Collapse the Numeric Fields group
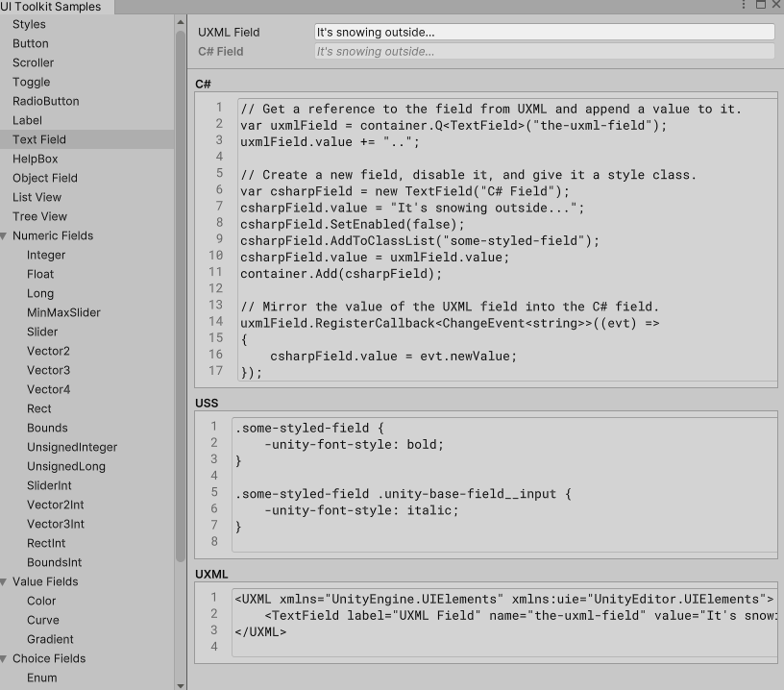 [4, 236]
